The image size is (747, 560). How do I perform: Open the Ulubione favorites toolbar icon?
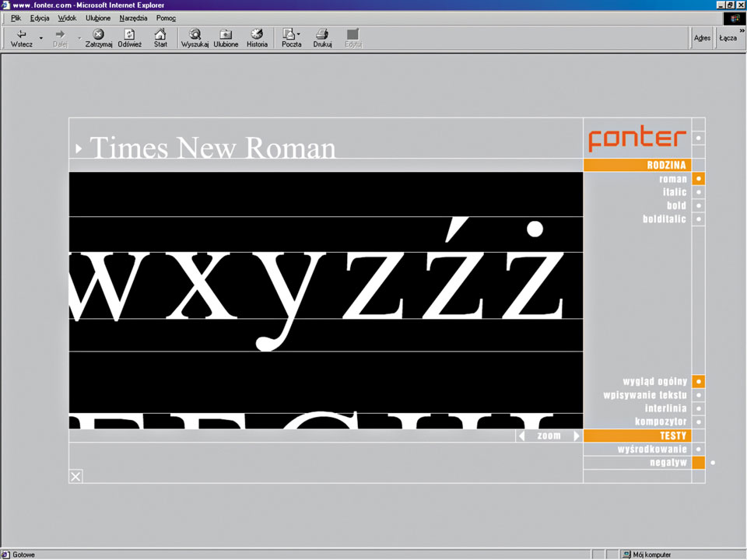coord(226,33)
